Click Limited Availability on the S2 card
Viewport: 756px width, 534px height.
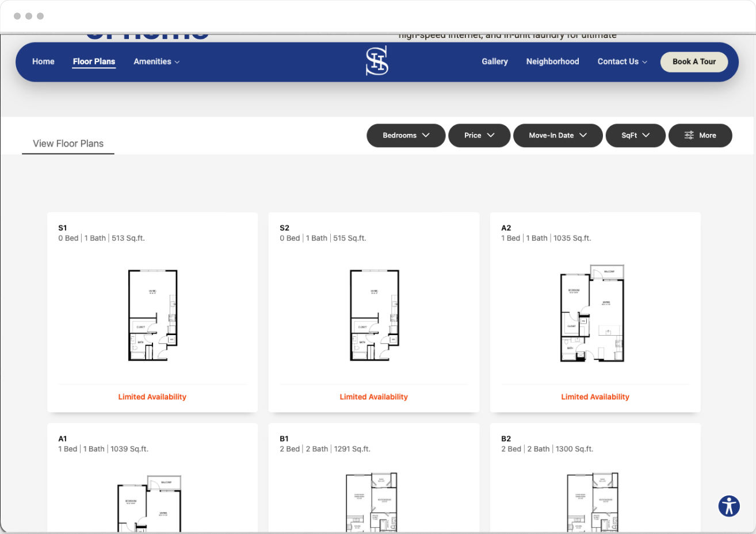374,397
